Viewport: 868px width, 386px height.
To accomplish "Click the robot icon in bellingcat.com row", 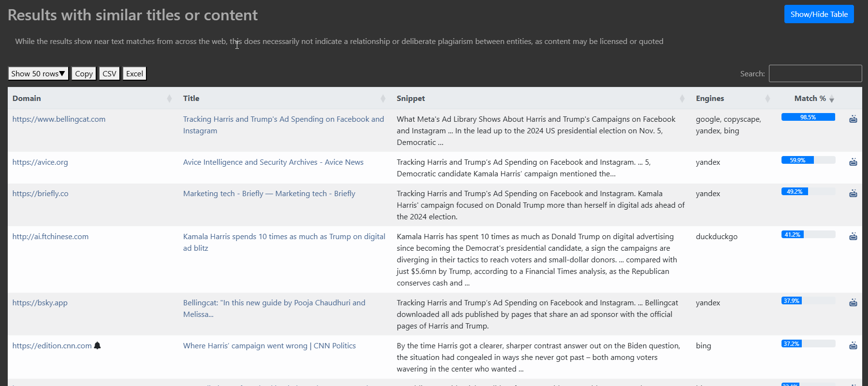I will (x=853, y=119).
